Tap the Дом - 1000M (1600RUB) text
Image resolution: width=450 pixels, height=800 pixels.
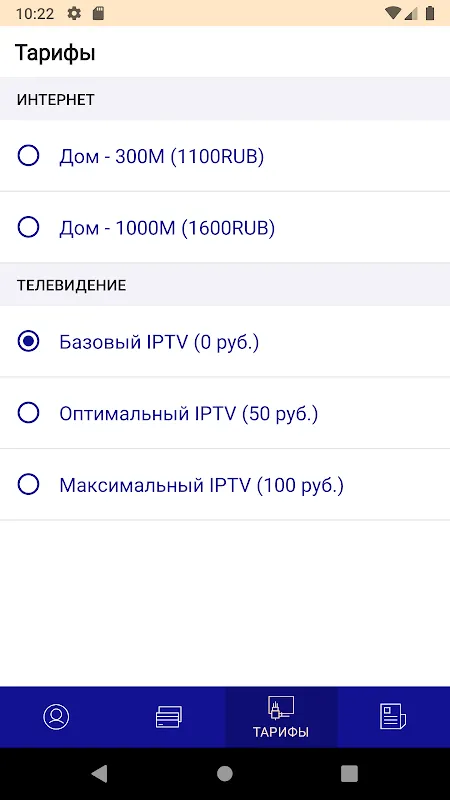[x=167, y=228]
